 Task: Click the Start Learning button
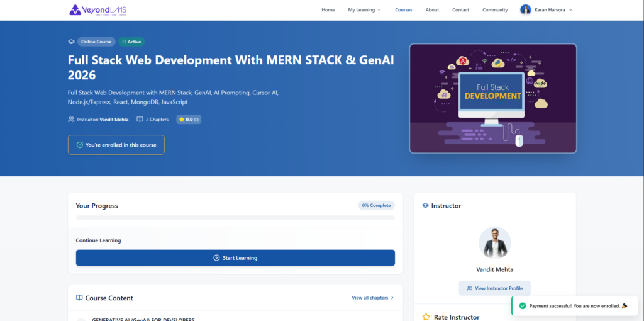pyautogui.click(x=235, y=257)
